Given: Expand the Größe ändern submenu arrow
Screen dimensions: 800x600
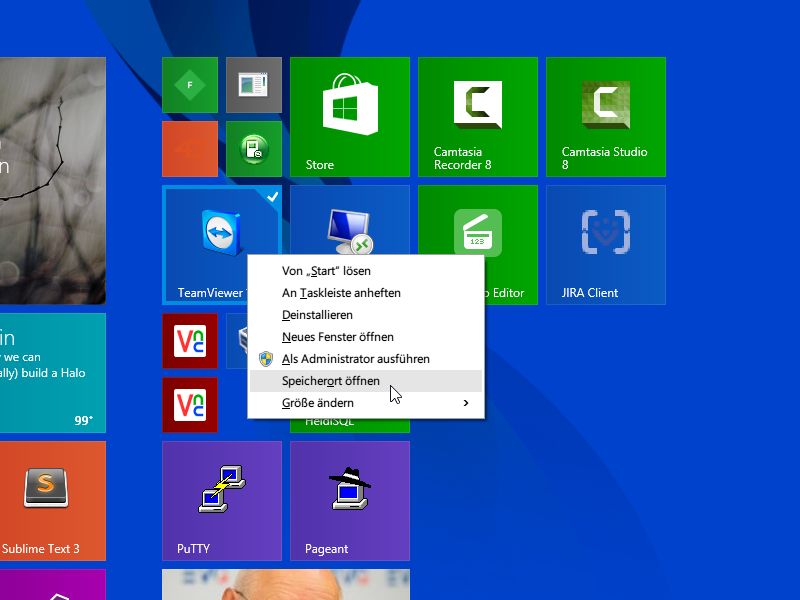Looking at the screenshot, I should (x=465, y=403).
